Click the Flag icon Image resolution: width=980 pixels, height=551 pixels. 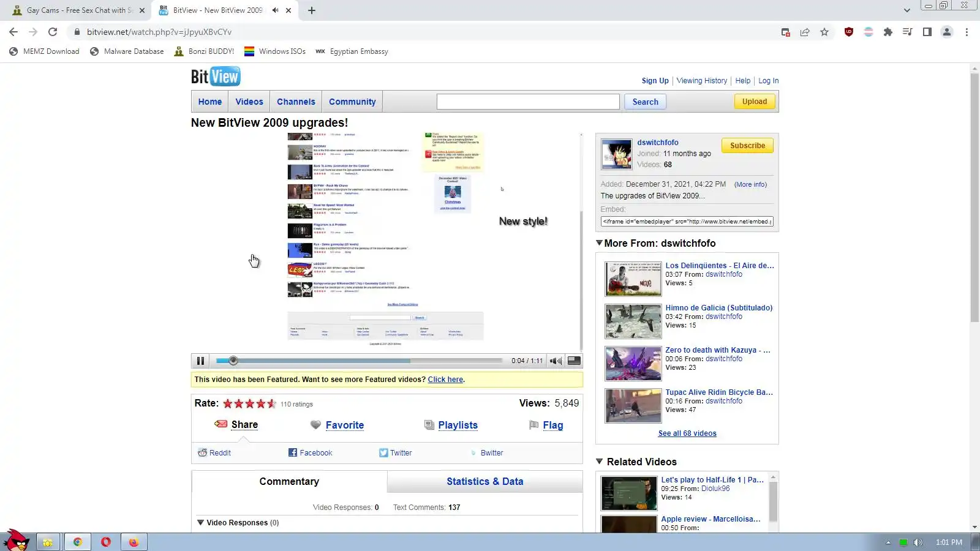coord(533,425)
